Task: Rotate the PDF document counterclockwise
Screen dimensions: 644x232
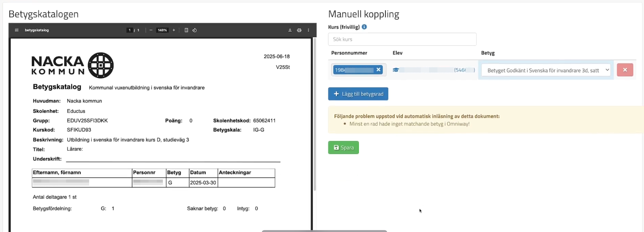Action: [194, 30]
